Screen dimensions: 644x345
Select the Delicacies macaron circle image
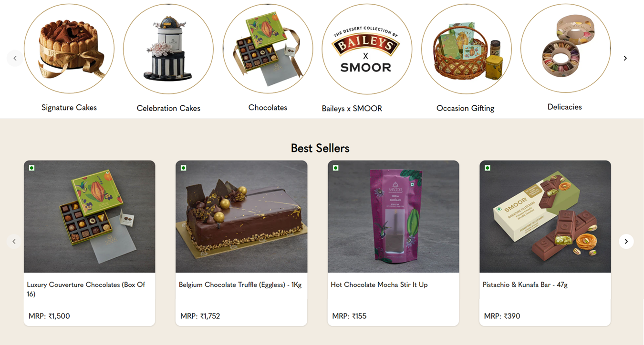point(565,48)
